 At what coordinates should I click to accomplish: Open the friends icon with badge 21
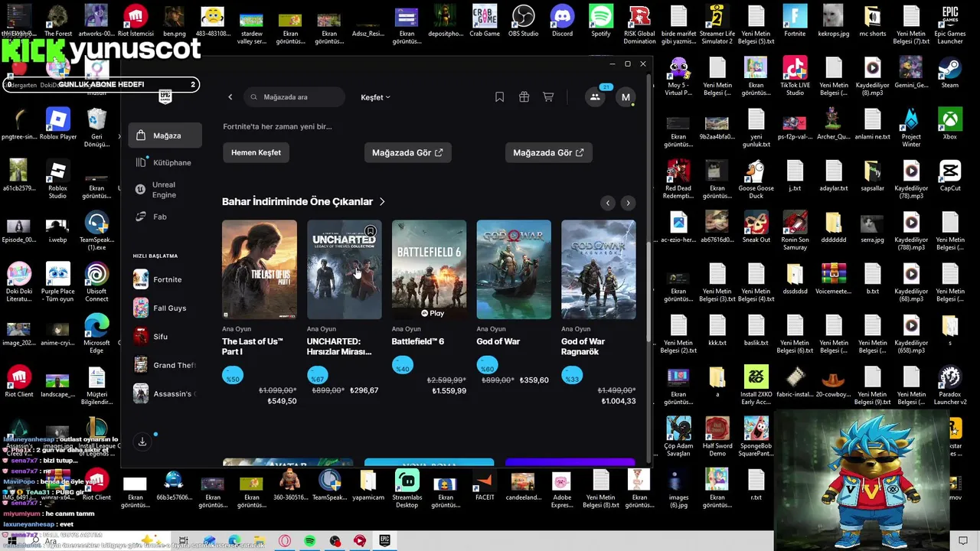click(x=595, y=97)
